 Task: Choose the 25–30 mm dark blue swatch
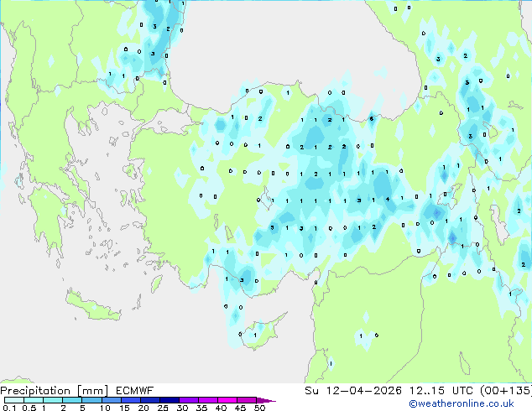(x=169, y=400)
